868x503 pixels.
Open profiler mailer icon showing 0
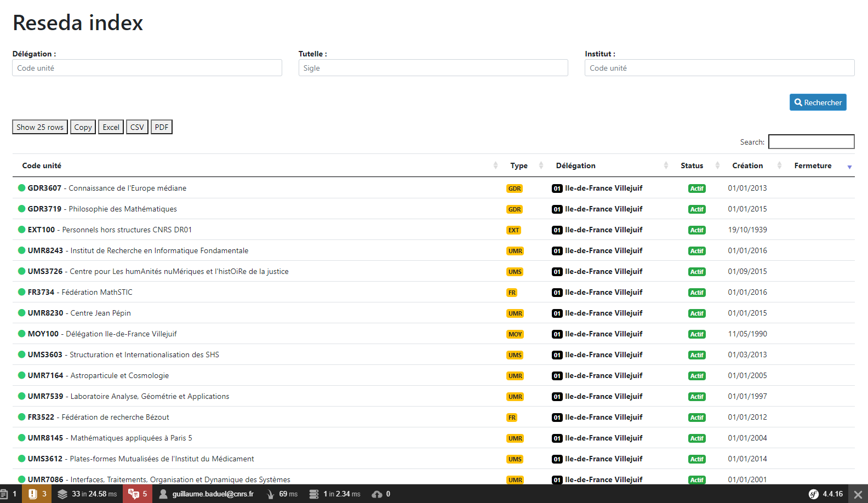[x=381, y=494]
